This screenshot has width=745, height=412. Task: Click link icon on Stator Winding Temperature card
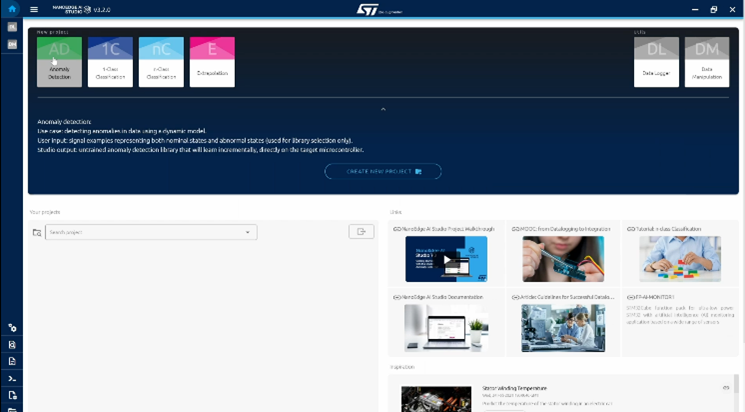[x=726, y=388]
